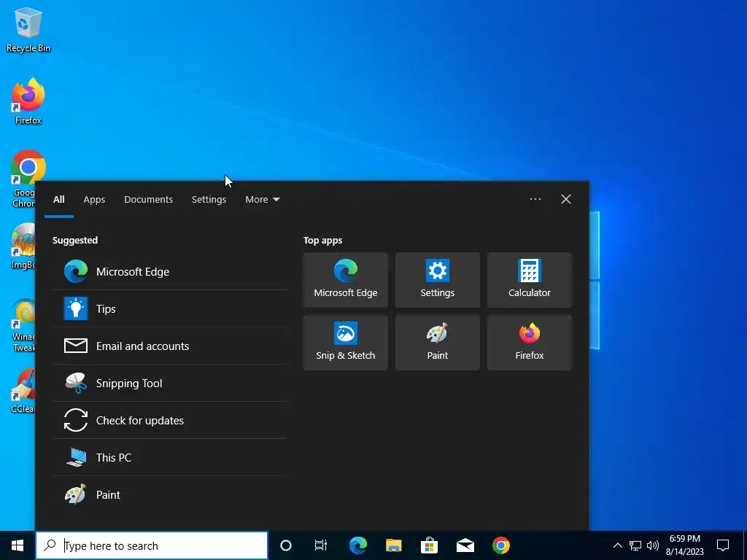Open the Settings tile in Top apps
747x560 pixels.
point(438,280)
